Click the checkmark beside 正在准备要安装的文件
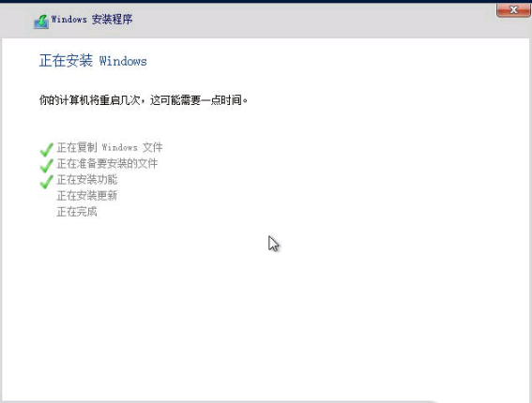This screenshot has height=403, width=532. 47,166
